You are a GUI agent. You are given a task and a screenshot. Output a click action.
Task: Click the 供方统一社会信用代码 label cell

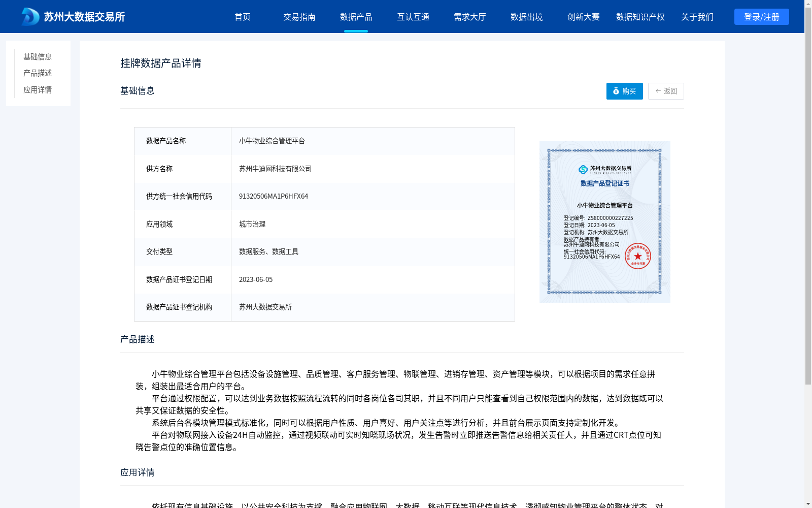tap(183, 197)
